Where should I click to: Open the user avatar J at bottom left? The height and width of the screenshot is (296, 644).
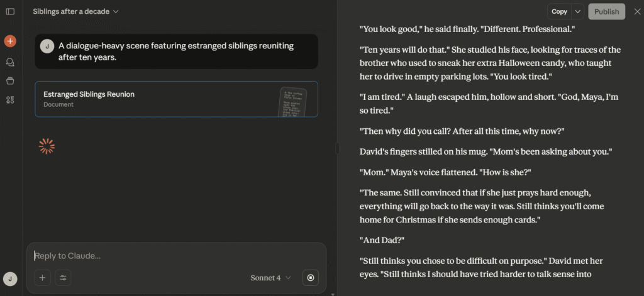pyautogui.click(x=10, y=279)
